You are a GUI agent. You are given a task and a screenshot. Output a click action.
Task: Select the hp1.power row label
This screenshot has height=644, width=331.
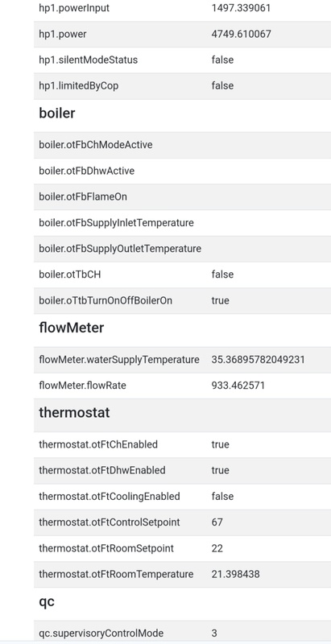63,34
